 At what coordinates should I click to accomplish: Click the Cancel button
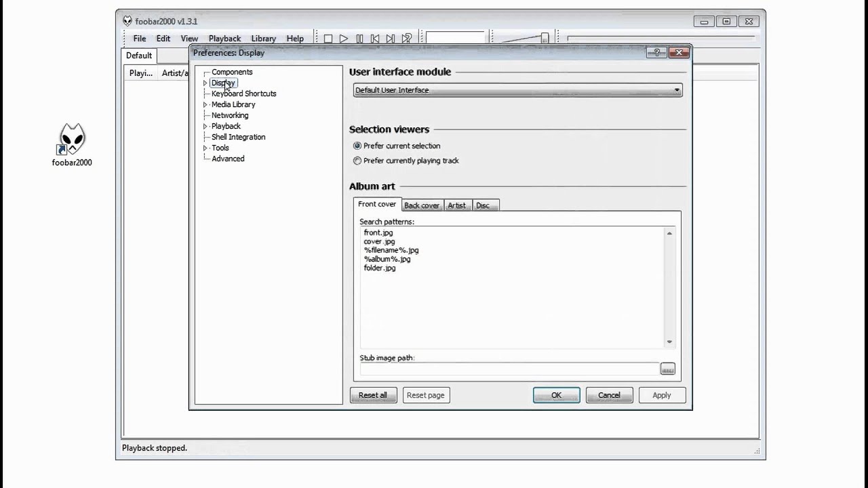pyautogui.click(x=609, y=395)
